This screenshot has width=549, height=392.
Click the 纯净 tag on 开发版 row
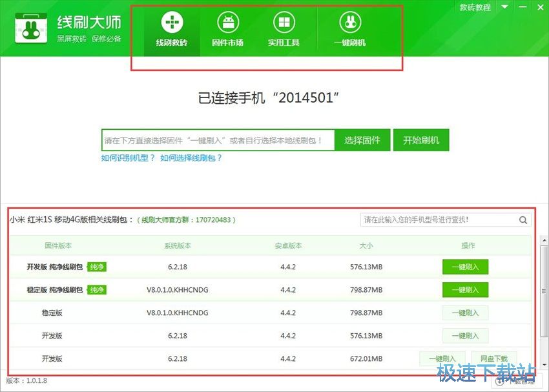pos(97,267)
